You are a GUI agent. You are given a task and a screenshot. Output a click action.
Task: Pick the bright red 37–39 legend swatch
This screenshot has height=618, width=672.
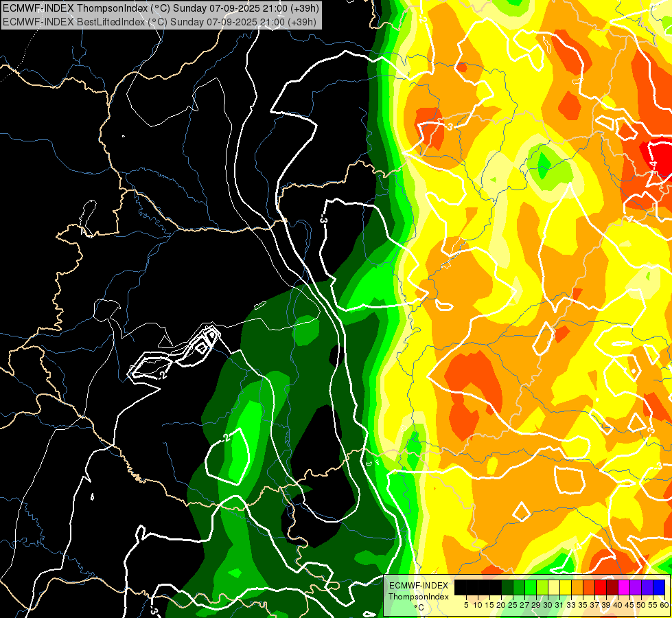(601, 587)
